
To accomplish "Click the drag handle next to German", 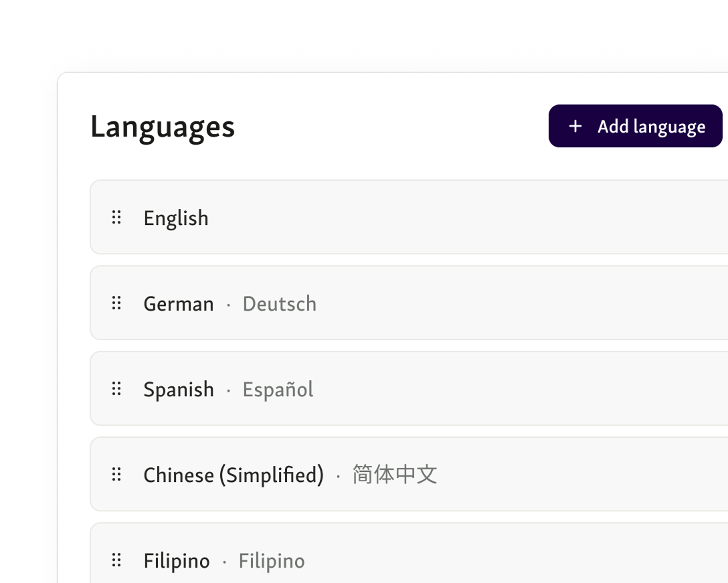I will click(116, 303).
